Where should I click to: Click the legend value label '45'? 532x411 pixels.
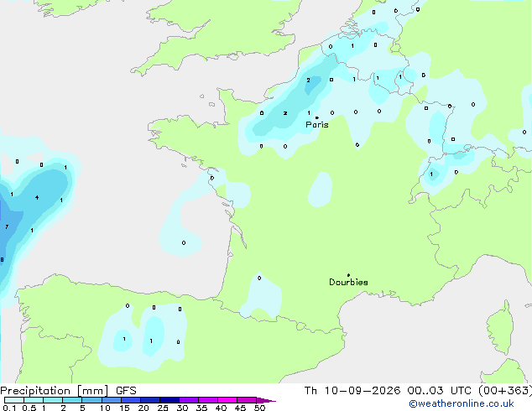point(240,408)
